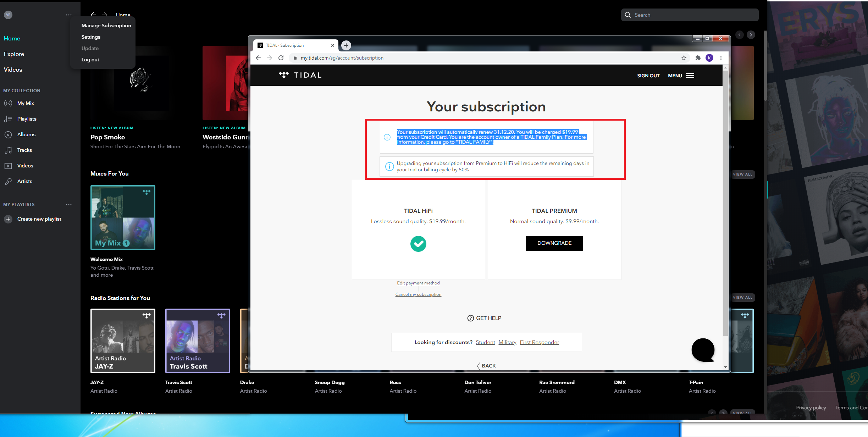Open Videos in My Collection
This screenshot has height=437, width=868.
pyautogui.click(x=25, y=166)
